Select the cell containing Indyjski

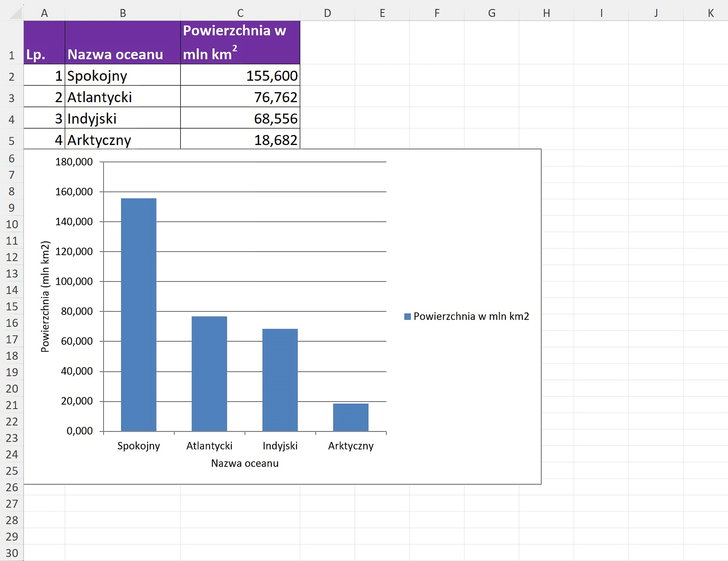pyautogui.click(x=122, y=119)
